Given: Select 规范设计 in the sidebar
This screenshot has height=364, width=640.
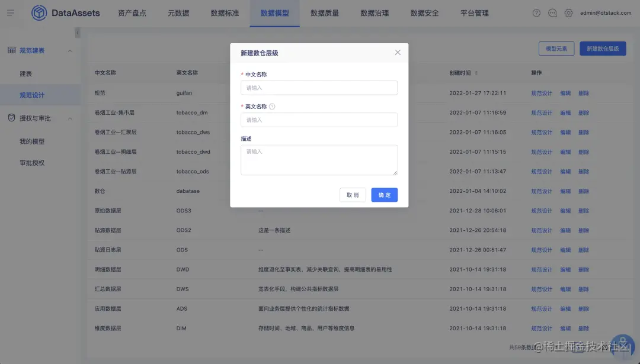Looking at the screenshot, I should click(x=40, y=95).
